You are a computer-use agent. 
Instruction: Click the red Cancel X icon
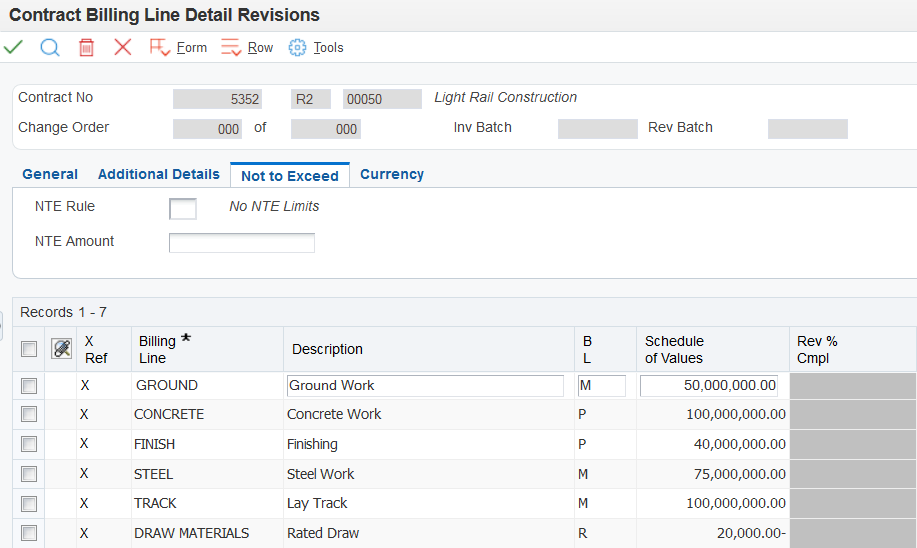coord(123,47)
